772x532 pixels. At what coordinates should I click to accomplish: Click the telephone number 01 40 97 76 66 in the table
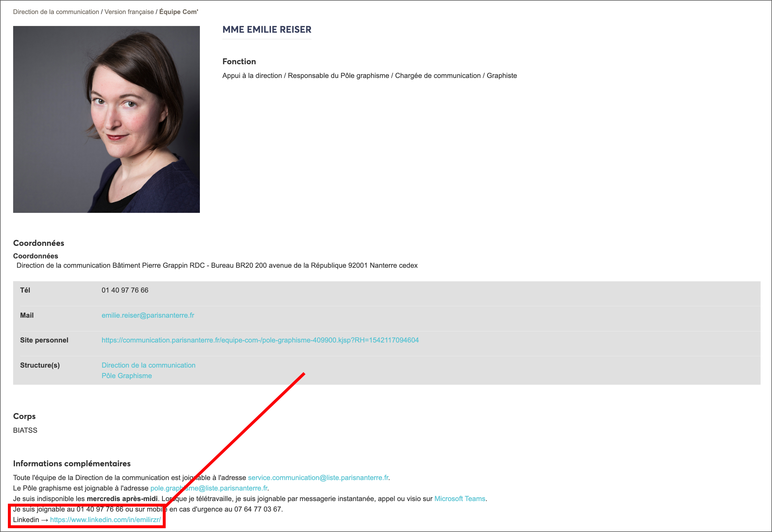[x=125, y=290]
